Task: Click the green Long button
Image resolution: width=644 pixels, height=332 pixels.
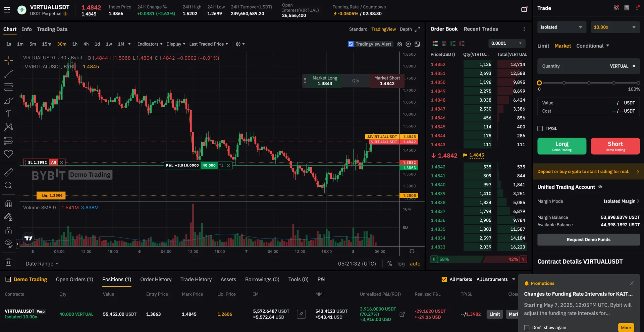Action: tap(562, 146)
